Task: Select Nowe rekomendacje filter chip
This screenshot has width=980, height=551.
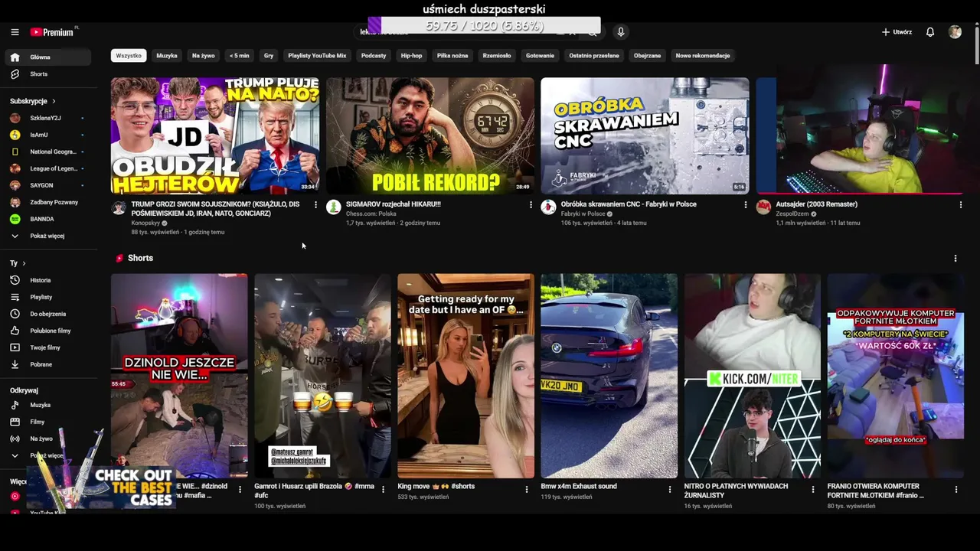Action: tap(703, 56)
